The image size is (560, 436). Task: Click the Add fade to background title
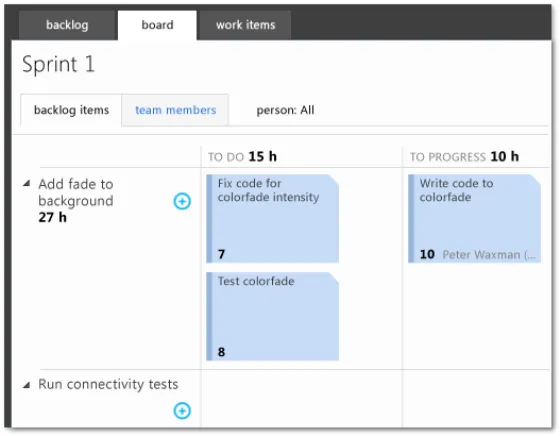pyautogui.click(x=76, y=192)
